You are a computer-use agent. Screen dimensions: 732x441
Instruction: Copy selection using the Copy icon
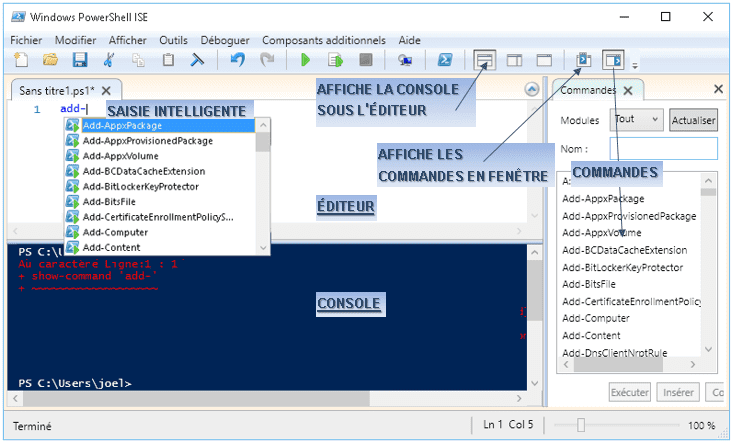[x=138, y=60]
